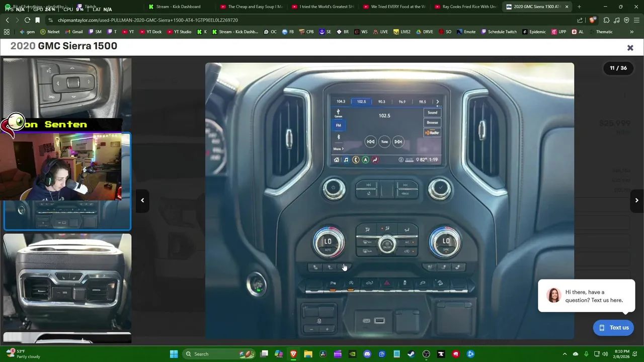Go back in browser history
The height and width of the screenshot is (362, 644).
click(x=7, y=20)
